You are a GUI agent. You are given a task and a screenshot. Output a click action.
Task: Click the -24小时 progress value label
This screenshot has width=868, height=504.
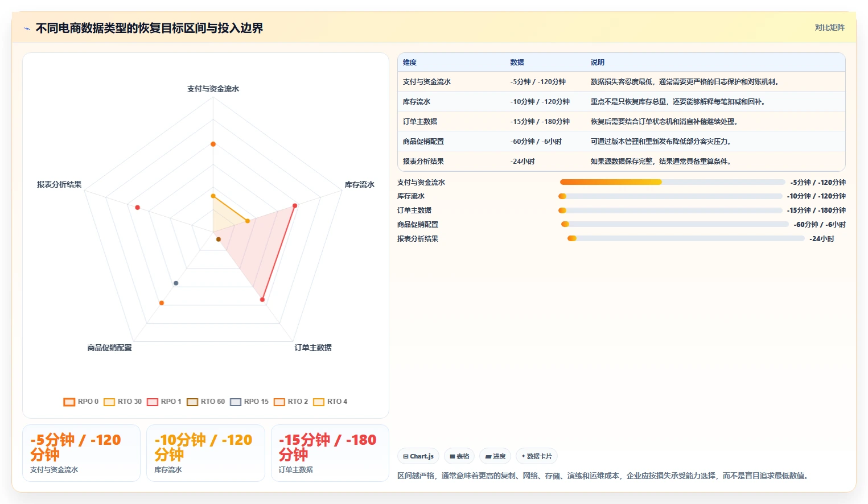pyautogui.click(x=822, y=239)
